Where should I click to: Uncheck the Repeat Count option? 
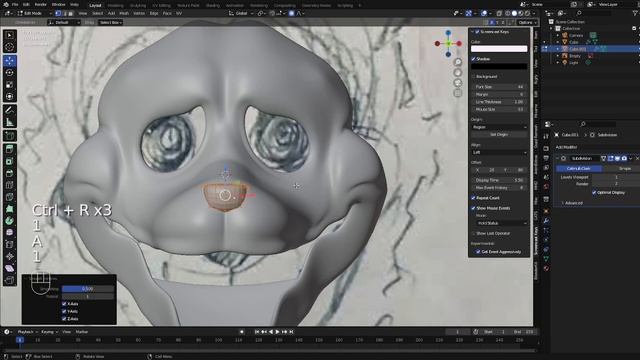click(473, 198)
